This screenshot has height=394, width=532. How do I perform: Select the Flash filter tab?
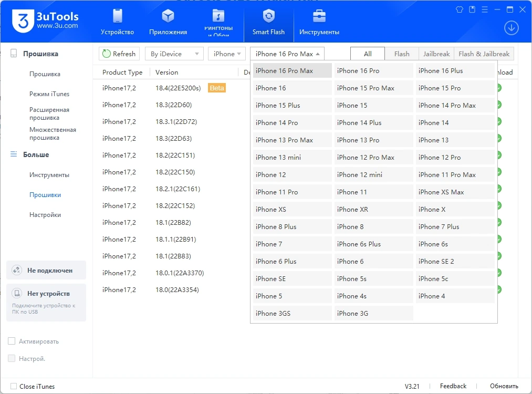coord(402,54)
